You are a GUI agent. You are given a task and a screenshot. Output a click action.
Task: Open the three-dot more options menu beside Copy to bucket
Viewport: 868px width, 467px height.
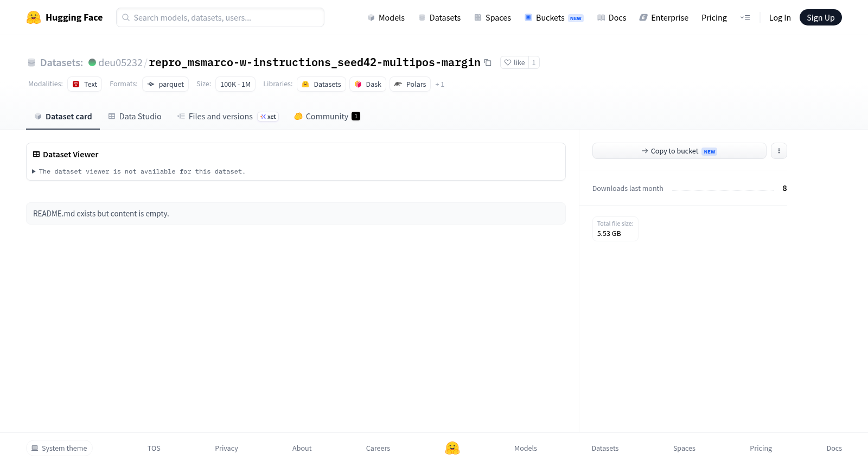pos(779,151)
